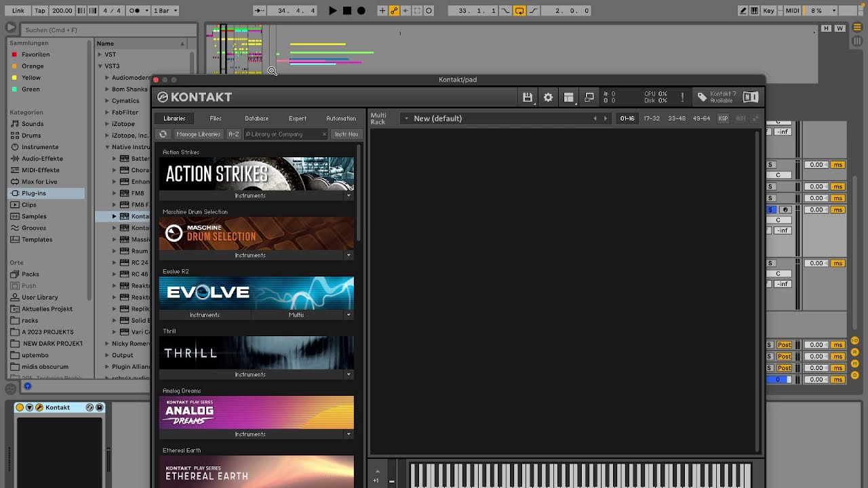Viewport: 868px width, 488px height.
Task: Click Kontakt device hot-swap icon
Action: click(x=90, y=407)
